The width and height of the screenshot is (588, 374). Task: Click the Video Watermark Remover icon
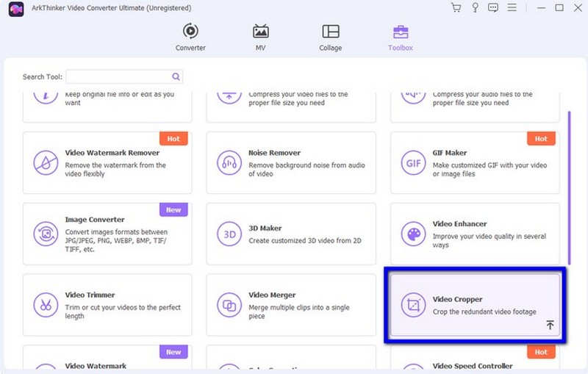[x=46, y=162]
